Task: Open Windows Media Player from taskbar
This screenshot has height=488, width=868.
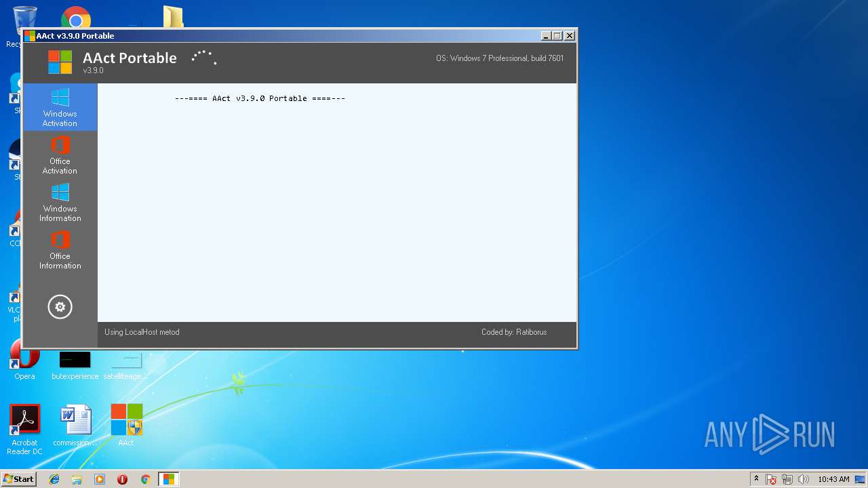Action: click(x=100, y=479)
